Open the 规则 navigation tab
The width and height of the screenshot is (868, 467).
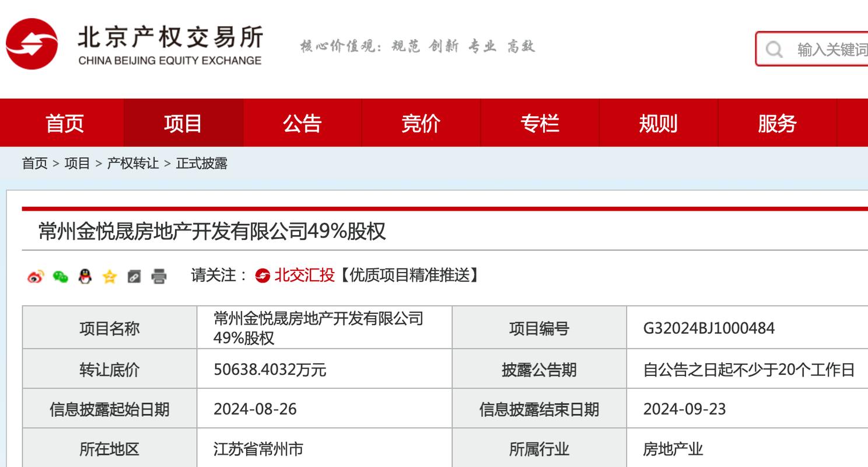coord(659,123)
